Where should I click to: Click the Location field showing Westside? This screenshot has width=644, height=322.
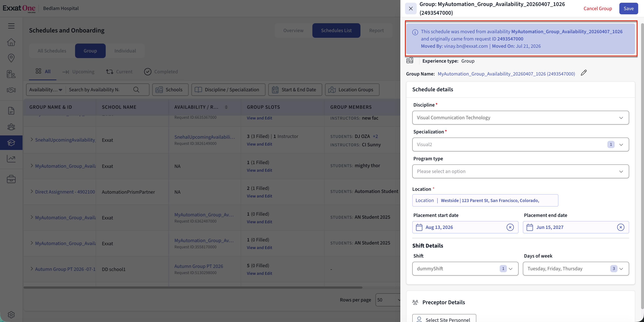tap(485, 200)
